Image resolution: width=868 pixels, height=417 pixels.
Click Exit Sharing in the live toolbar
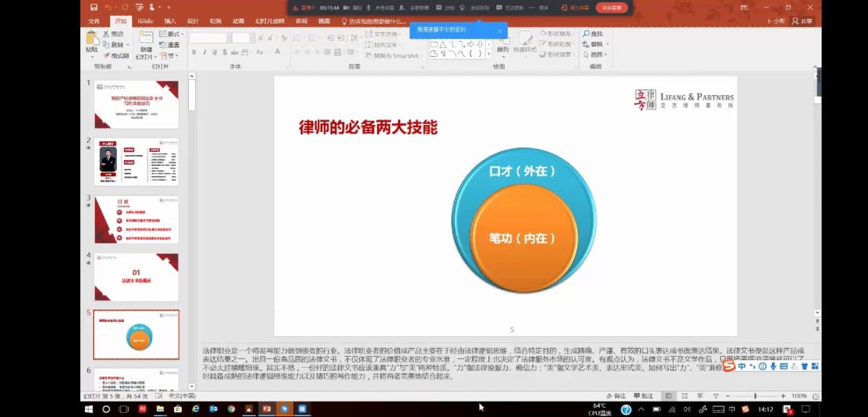pyautogui.click(x=574, y=8)
